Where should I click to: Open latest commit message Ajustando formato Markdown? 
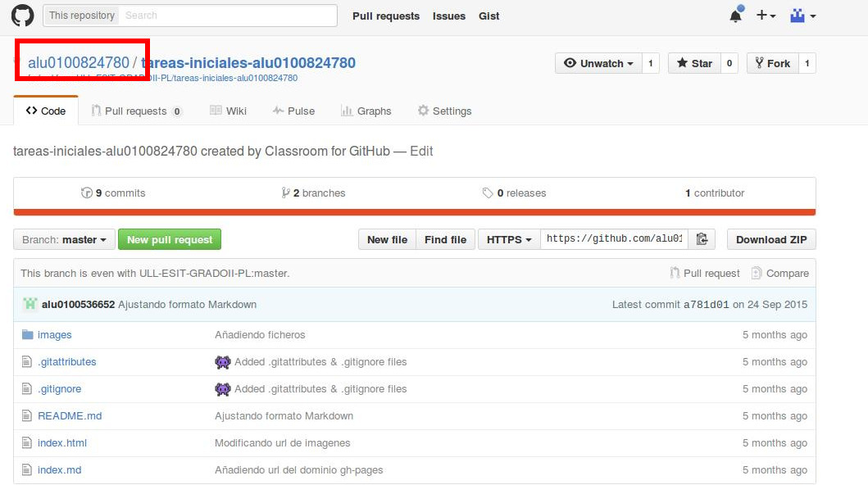tap(187, 304)
